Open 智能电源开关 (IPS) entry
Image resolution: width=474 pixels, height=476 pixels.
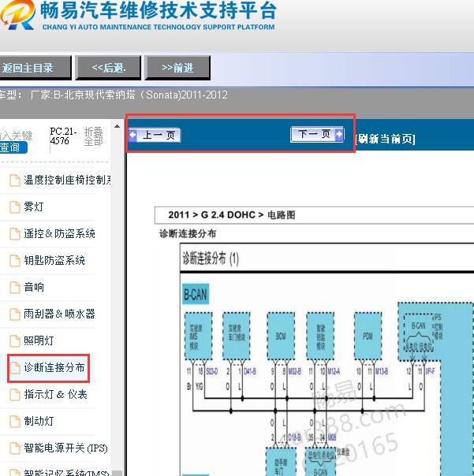pyautogui.click(x=65, y=448)
